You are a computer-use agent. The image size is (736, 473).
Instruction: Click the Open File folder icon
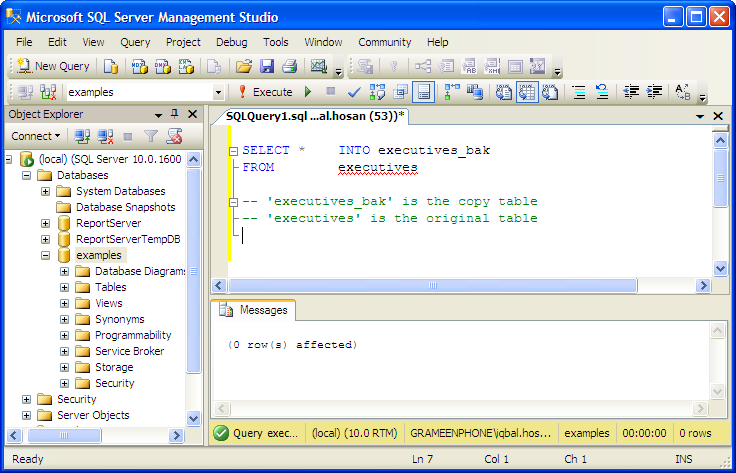pyautogui.click(x=244, y=67)
